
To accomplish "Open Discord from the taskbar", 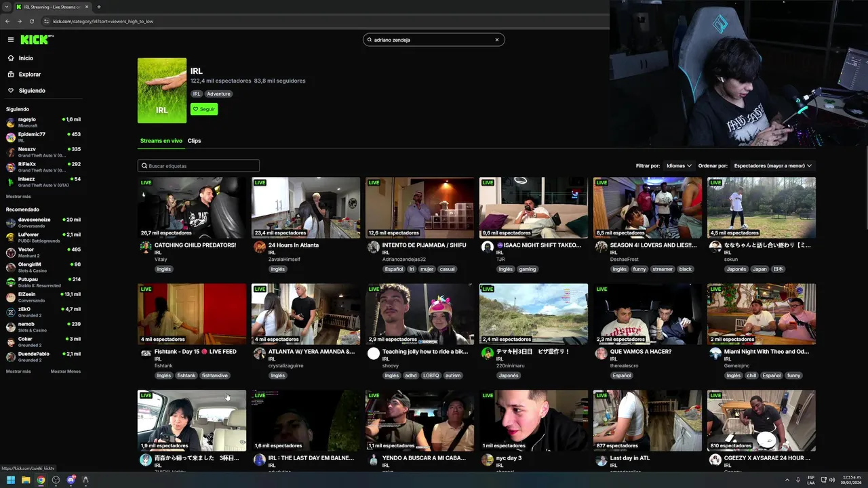I will (71, 480).
